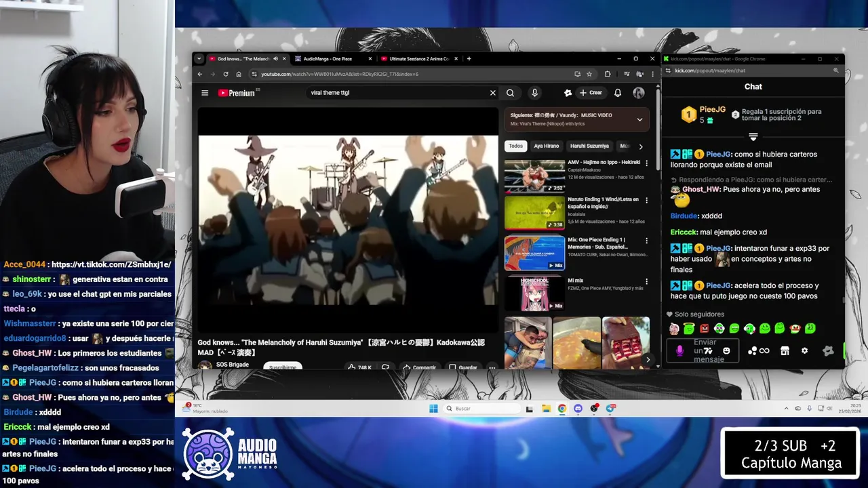
Task: Select the Todos filter chip
Action: (516, 146)
